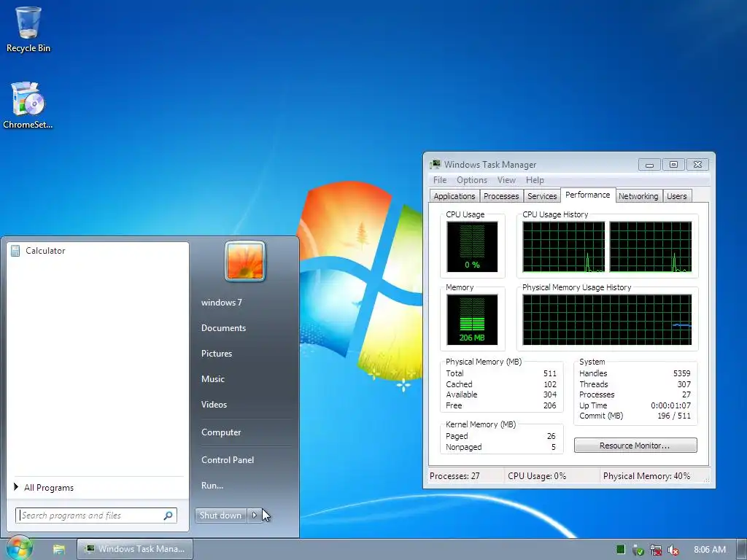
Task: Switch to the Users tab
Action: [676, 196]
